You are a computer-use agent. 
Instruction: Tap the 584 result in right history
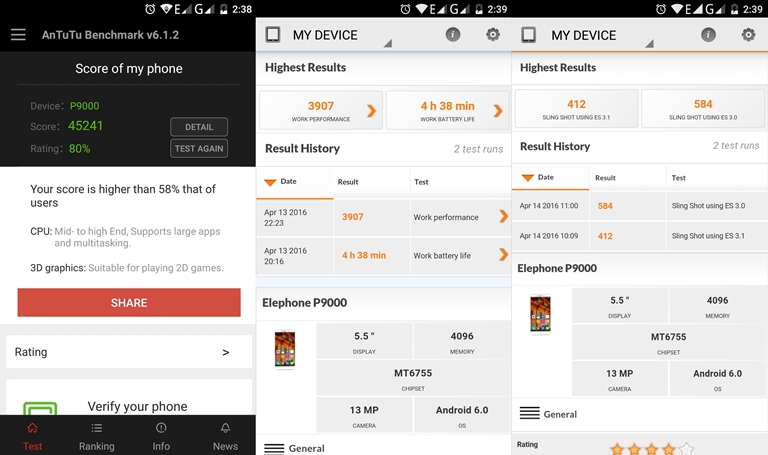(x=605, y=206)
